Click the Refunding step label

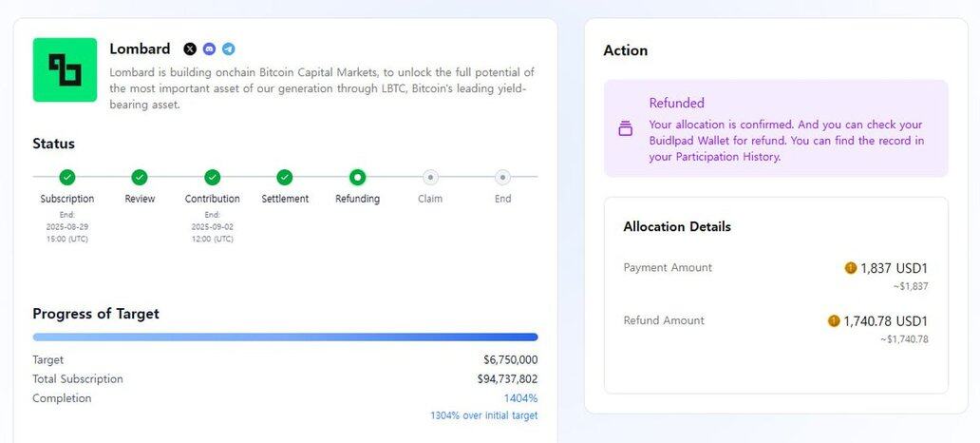(x=357, y=199)
